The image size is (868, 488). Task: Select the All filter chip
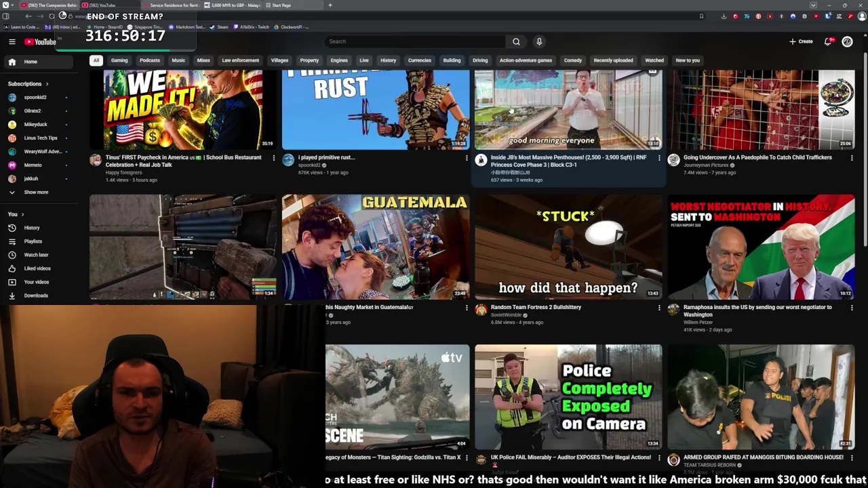point(96,60)
